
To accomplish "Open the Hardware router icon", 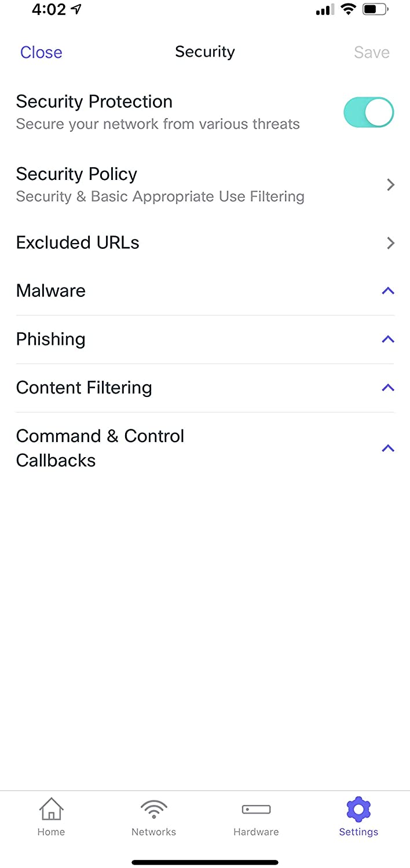I will coord(256,810).
